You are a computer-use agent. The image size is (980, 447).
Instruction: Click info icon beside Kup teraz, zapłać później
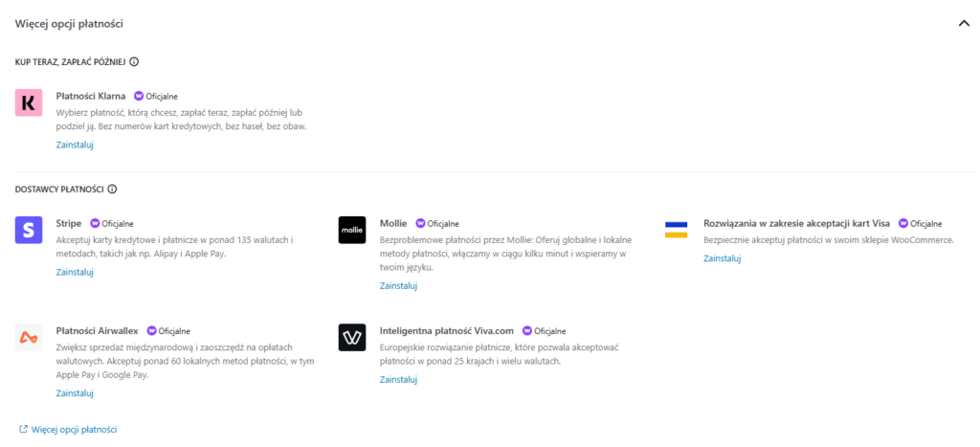point(134,62)
